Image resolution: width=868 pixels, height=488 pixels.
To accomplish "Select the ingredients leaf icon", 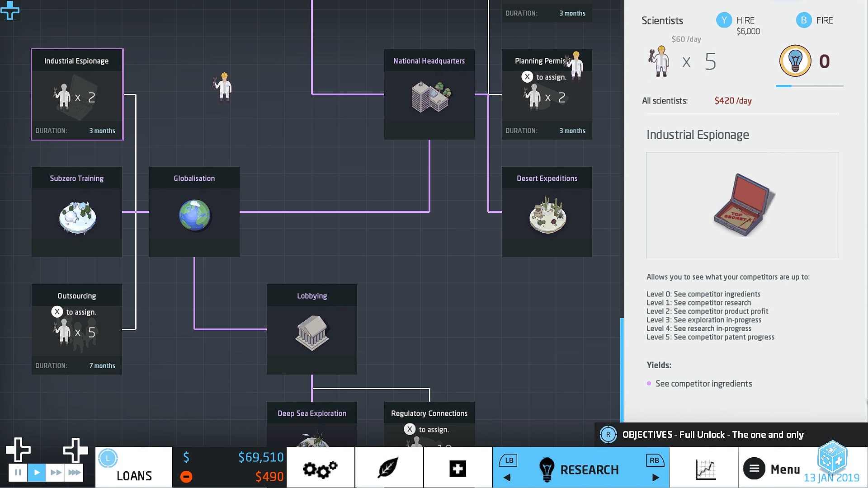I will [x=389, y=469].
